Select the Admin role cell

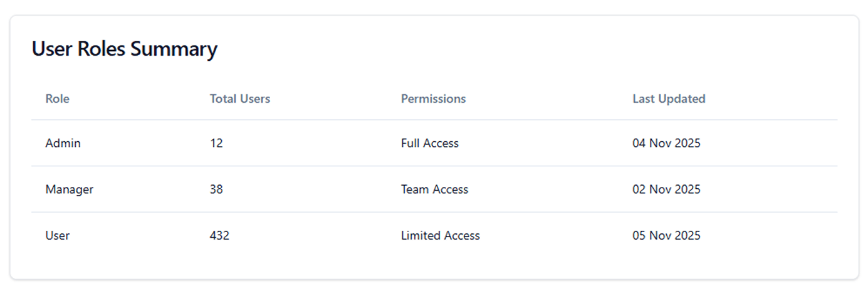click(63, 143)
